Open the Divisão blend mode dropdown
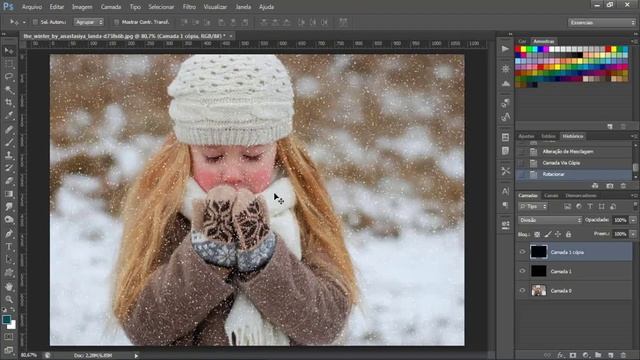 (x=550, y=220)
